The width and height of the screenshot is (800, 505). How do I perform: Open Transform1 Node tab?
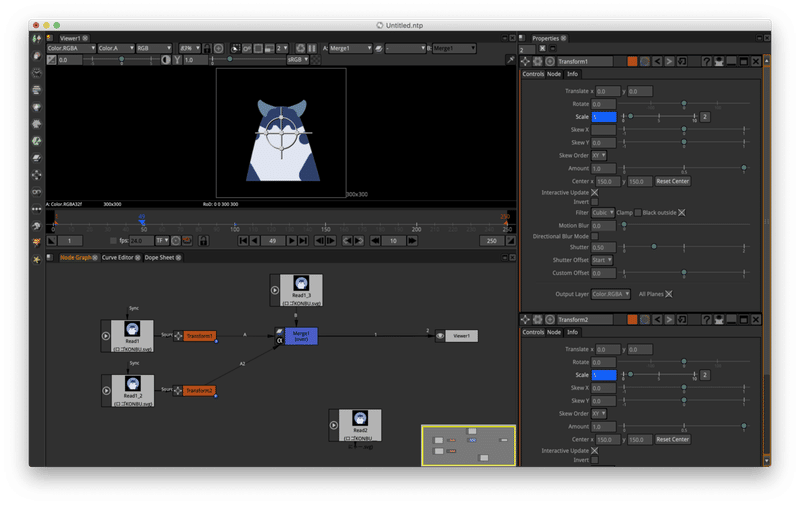tap(554, 74)
